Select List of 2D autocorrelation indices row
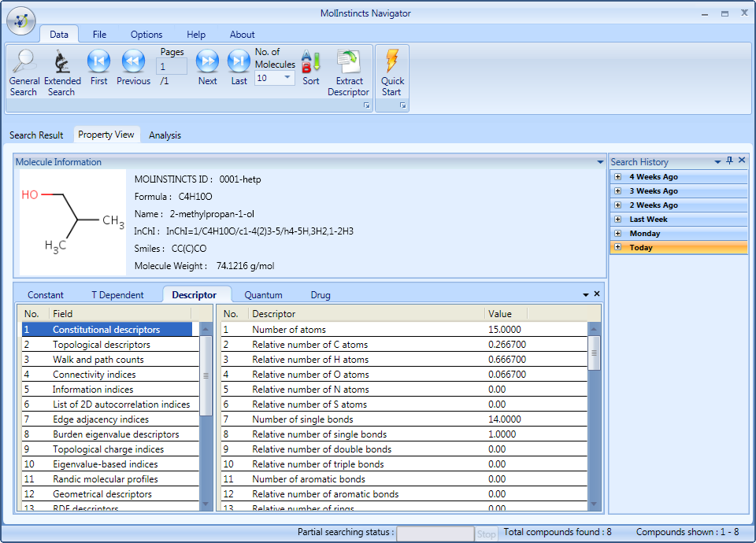The height and width of the screenshot is (543, 756). [110, 404]
